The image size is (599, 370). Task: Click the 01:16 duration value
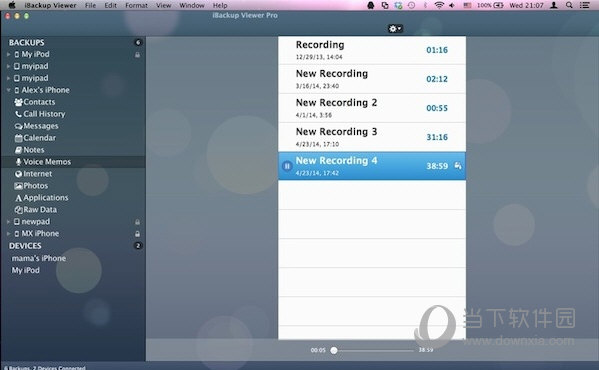[437, 50]
